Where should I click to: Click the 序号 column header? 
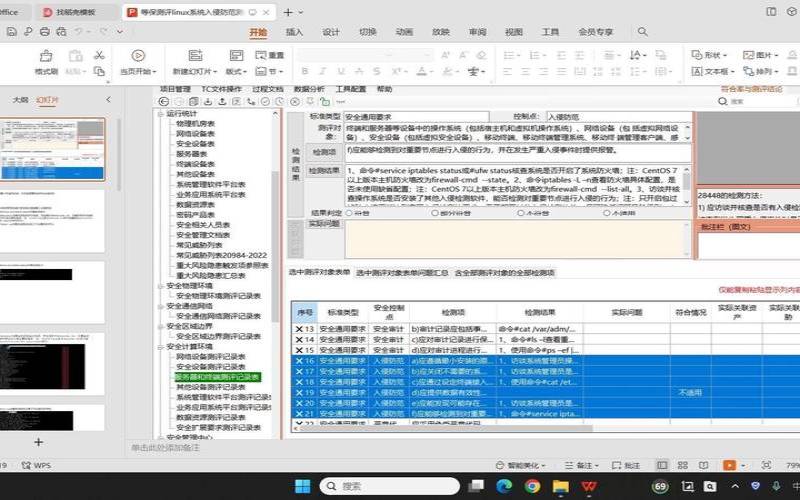point(305,312)
